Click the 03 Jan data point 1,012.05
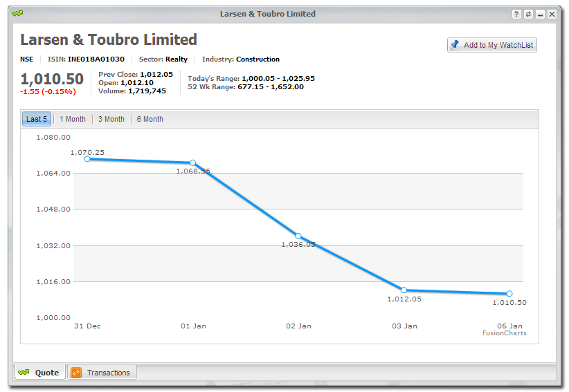Screen dimensions: 569x392 [x=404, y=290]
